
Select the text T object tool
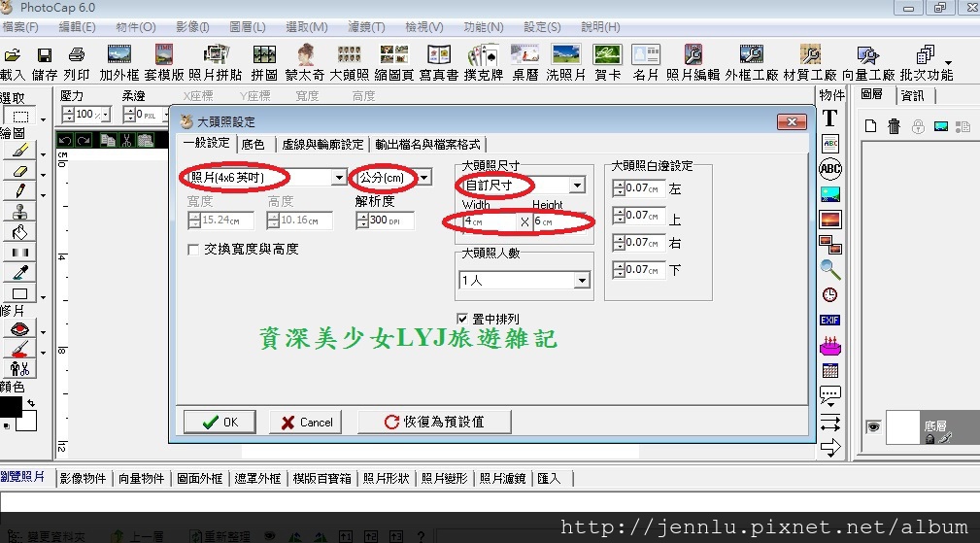830,119
